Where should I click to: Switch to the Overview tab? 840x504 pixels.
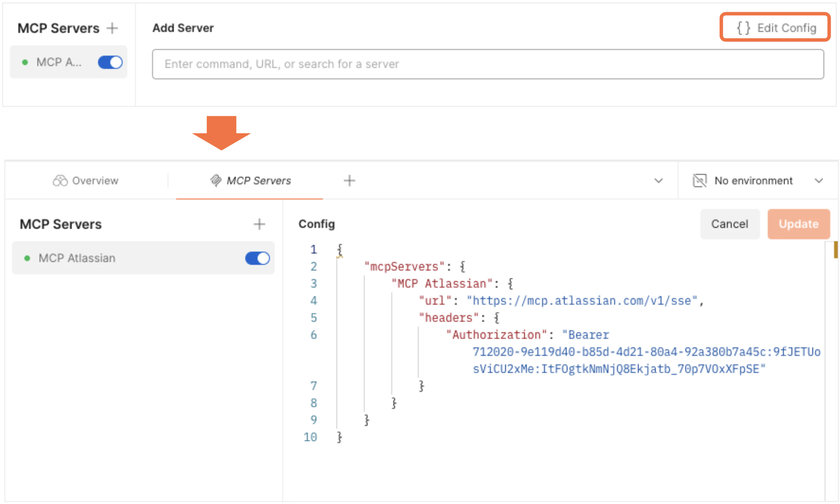[x=95, y=181]
